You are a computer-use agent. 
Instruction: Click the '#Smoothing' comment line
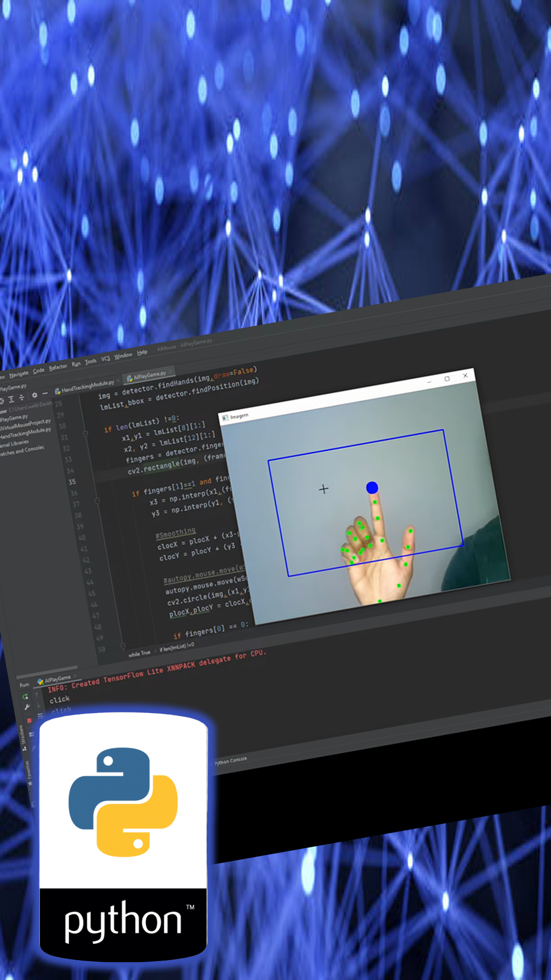(x=176, y=533)
